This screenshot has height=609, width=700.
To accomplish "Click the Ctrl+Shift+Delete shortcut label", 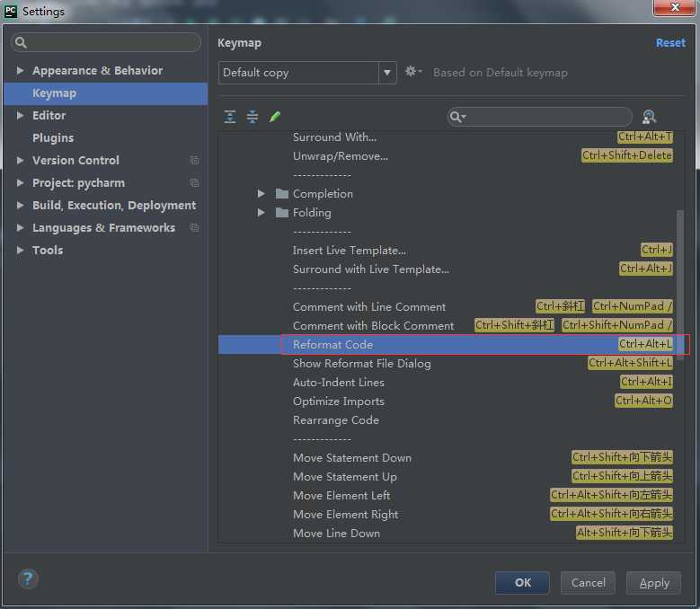I will [627, 155].
